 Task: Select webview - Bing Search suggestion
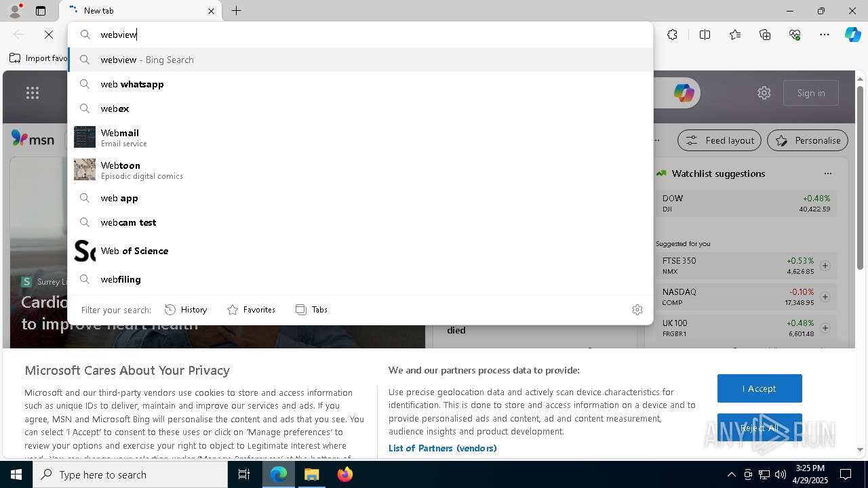point(360,60)
